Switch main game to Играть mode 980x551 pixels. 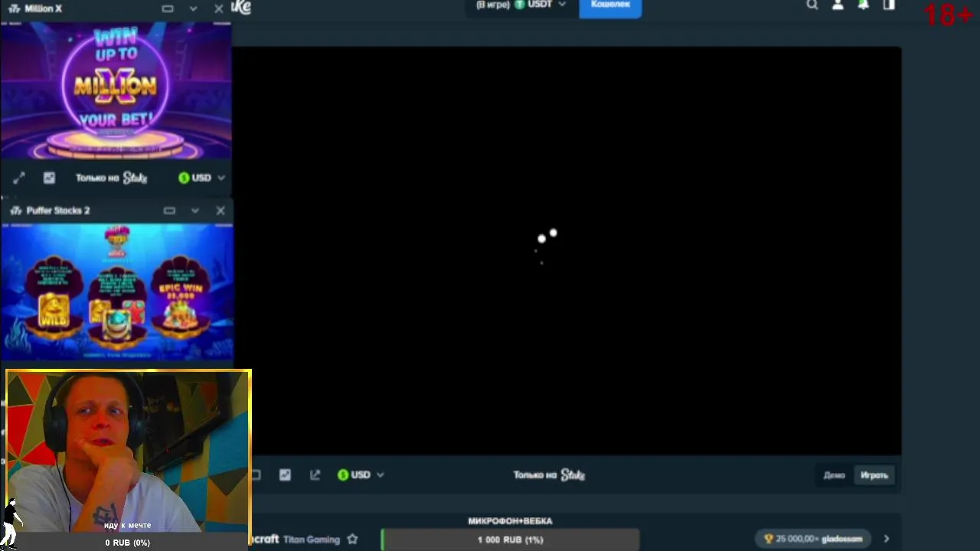(874, 475)
